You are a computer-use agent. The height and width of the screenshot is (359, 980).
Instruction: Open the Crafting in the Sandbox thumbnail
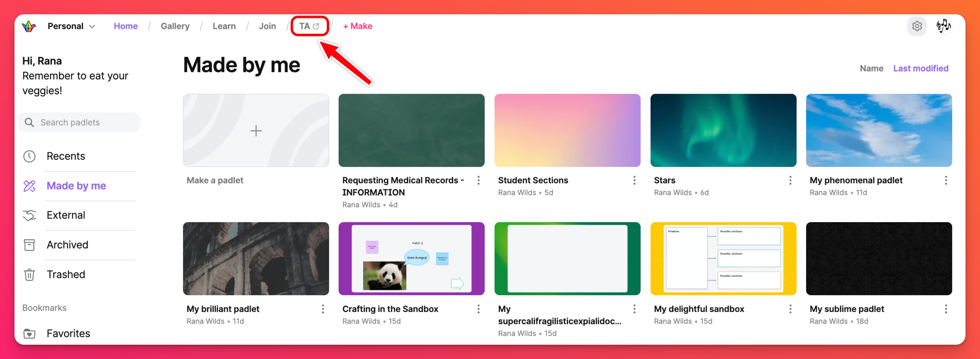(411, 259)
